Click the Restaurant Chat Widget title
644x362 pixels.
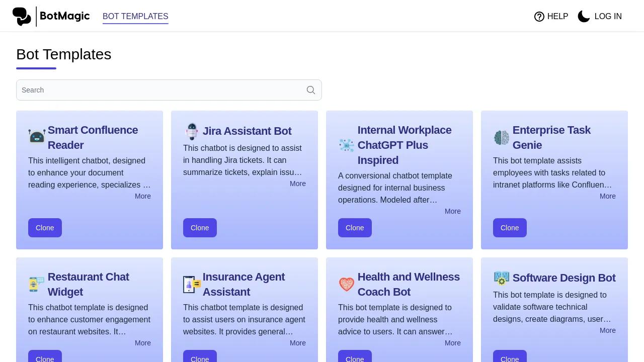pyautogui.click(x=89, y=284)
